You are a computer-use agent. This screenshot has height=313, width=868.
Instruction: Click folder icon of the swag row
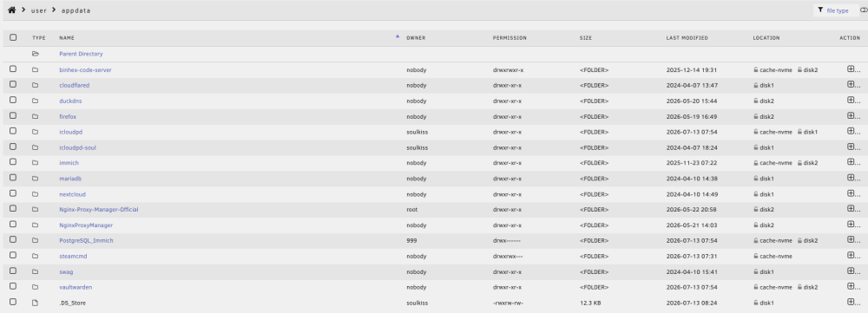[36, 271]
